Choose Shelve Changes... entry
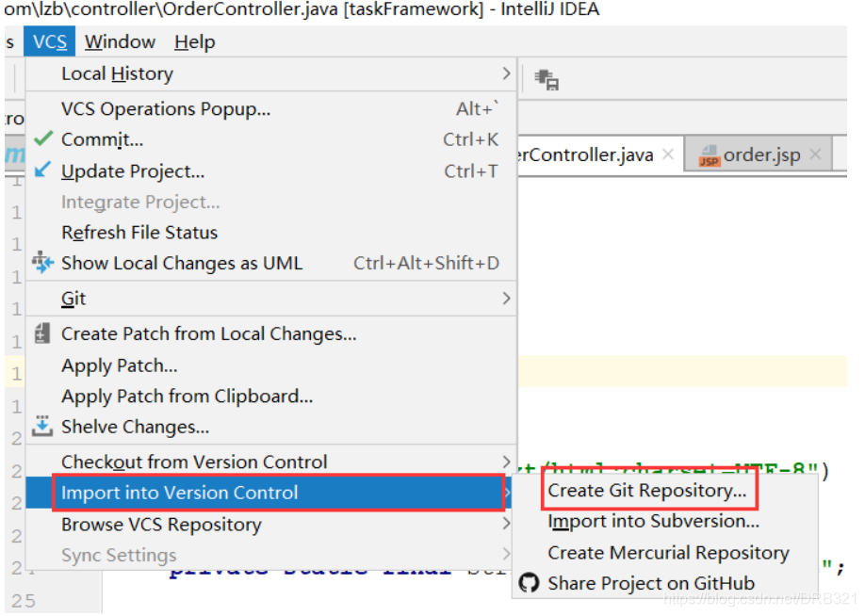This screenshot has height=616, width=865. (x=270, y=427)
